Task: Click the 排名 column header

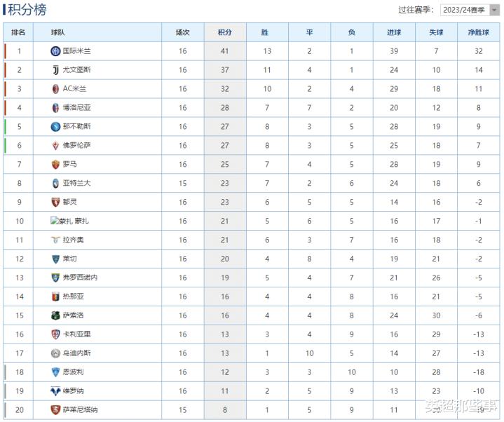Action: (18, 32)
